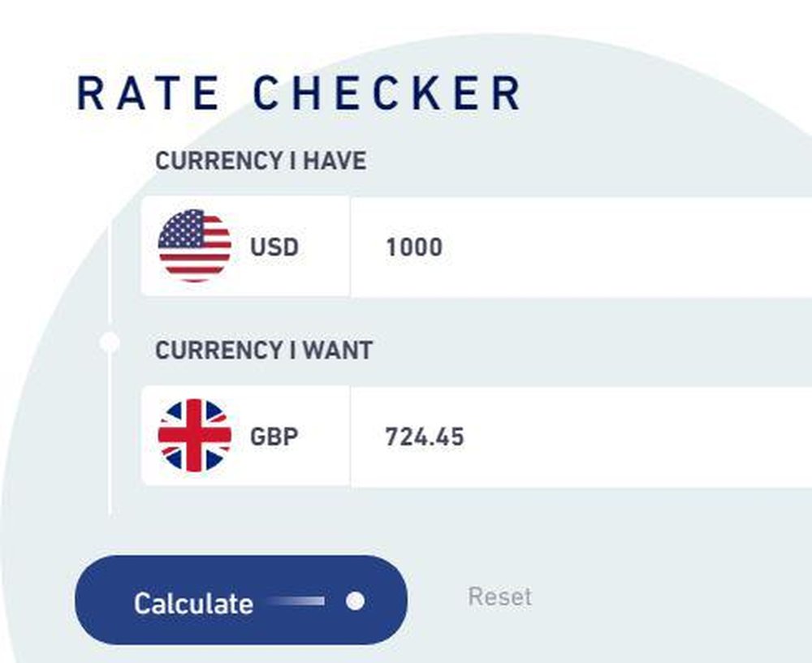Focus the 724.45 converted amount field

(x=581, y=437)
